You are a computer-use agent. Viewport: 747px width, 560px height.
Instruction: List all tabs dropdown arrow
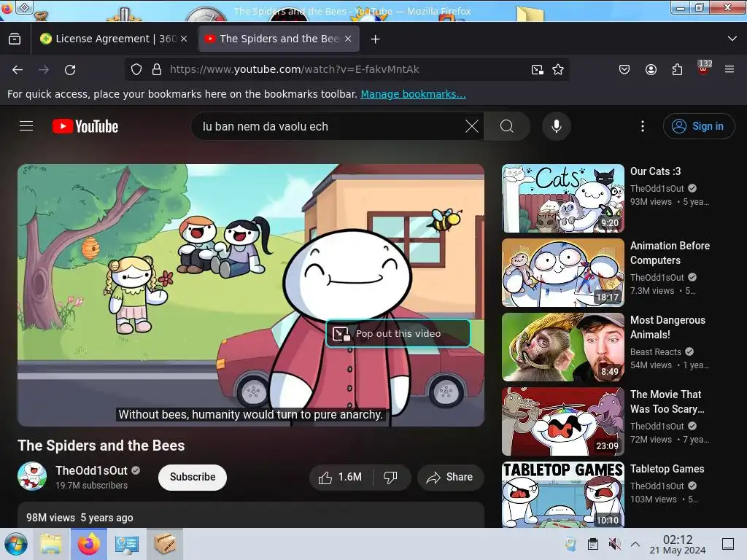tap(732, 39)
